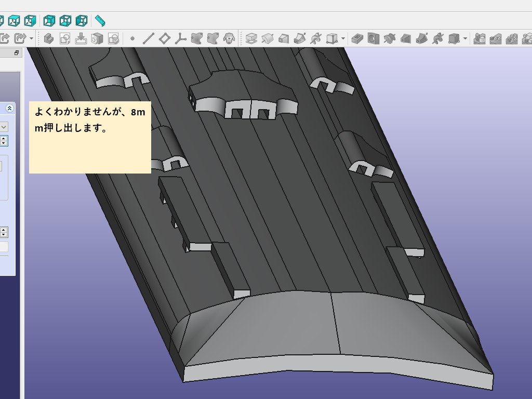Image resolution: width=532 pixels, height=399 pixels.
Task: Increase the upper spin box value
Action: (4, 138)
